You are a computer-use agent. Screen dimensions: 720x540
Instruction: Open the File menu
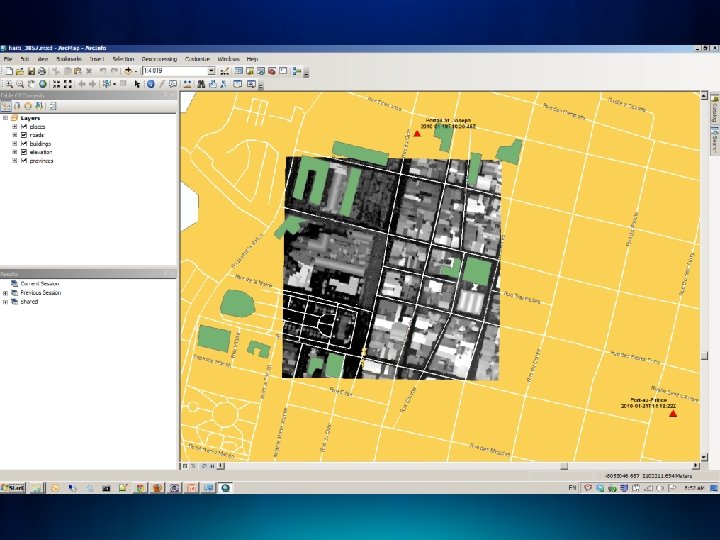[8, 59]
